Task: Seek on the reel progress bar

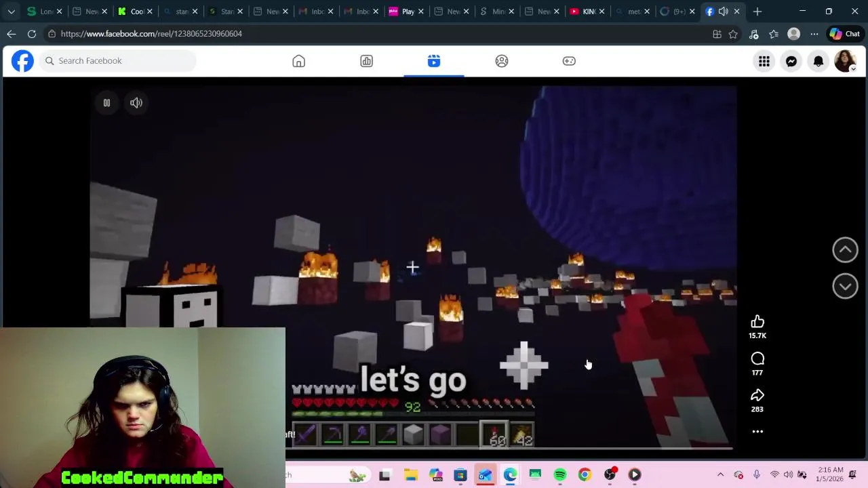Action: click(509, 448)
